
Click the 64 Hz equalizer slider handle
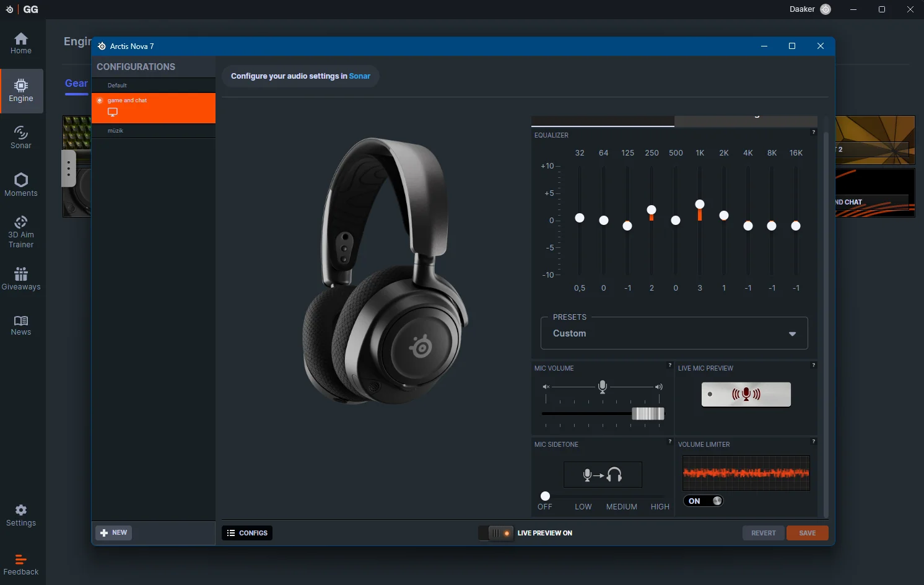(x=604, y=220)
